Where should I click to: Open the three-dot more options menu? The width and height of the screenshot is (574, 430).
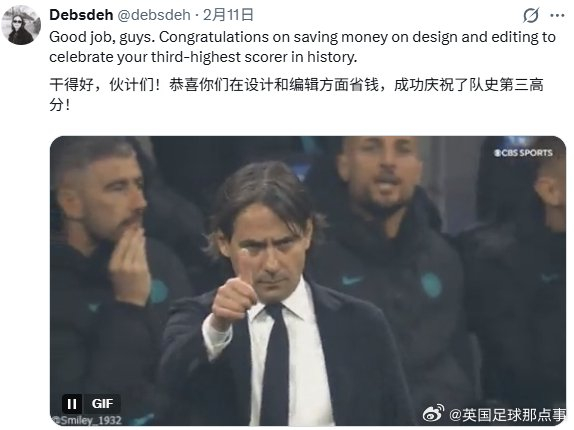[557, 15]
